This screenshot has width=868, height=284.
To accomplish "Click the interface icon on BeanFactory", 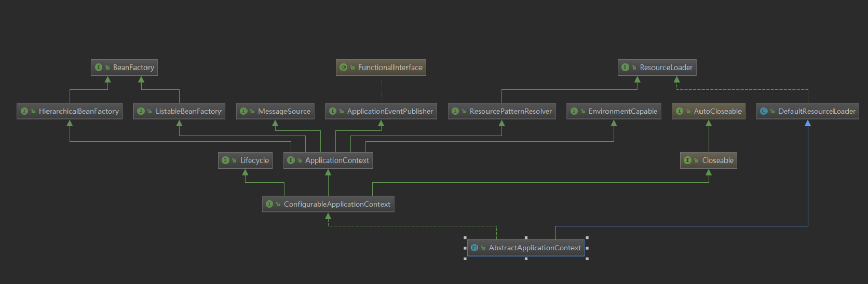I will 99,67.
